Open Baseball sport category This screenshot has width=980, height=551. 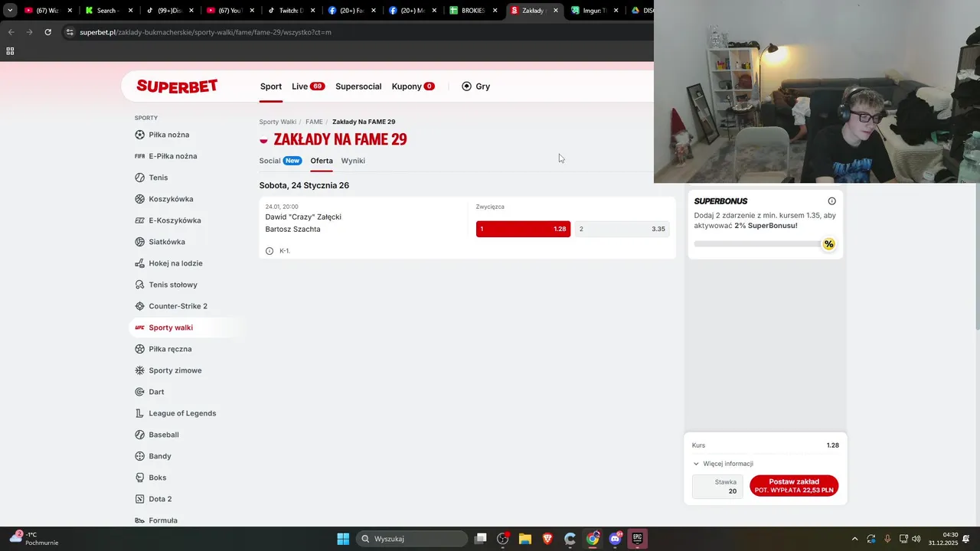157,435
